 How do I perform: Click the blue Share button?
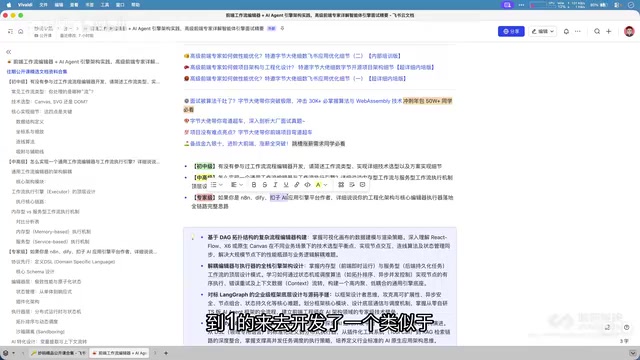511,31
